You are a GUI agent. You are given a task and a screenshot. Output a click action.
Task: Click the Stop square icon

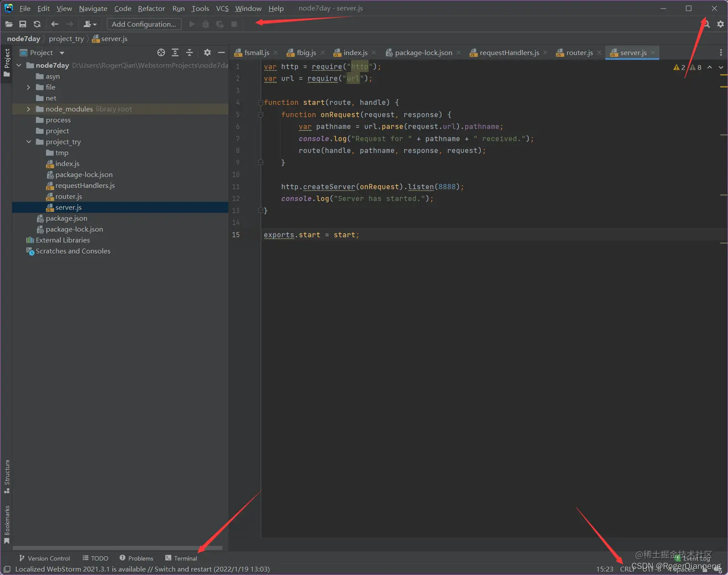pos(234,24)
